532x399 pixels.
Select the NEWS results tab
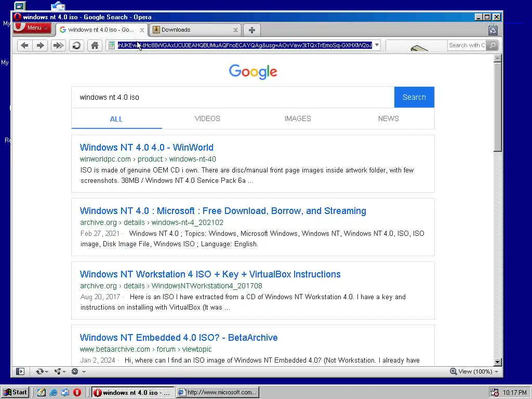[389, 119]
